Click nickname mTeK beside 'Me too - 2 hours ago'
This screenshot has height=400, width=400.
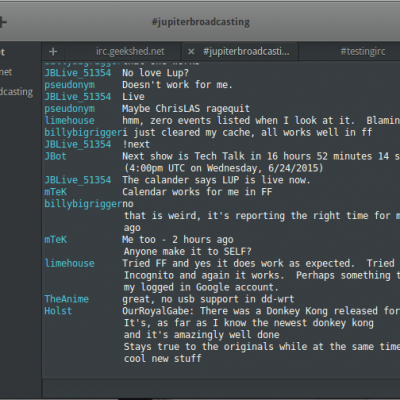56,240
